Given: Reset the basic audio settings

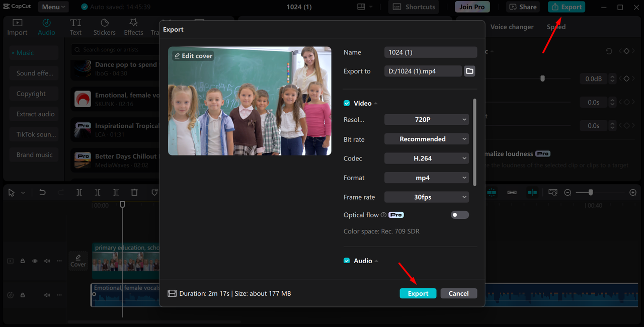Looking at the screenshot, I should [609, 51].
